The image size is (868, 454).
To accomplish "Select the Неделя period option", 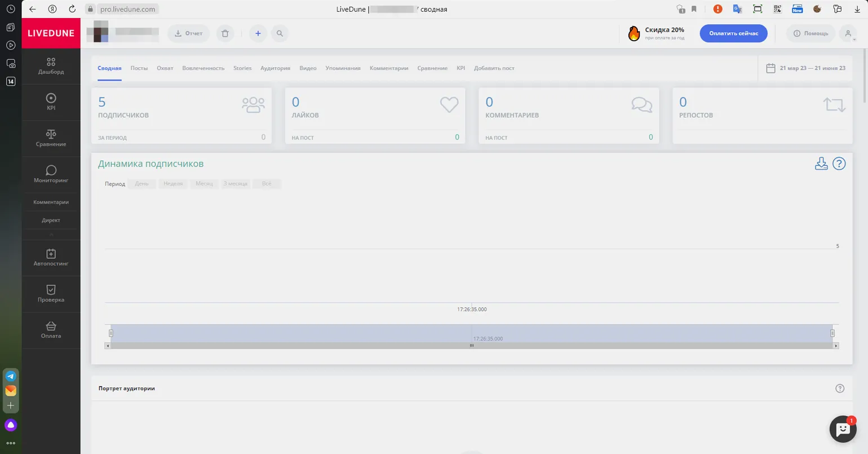I will pyautogui.click(x=173, y=184).
